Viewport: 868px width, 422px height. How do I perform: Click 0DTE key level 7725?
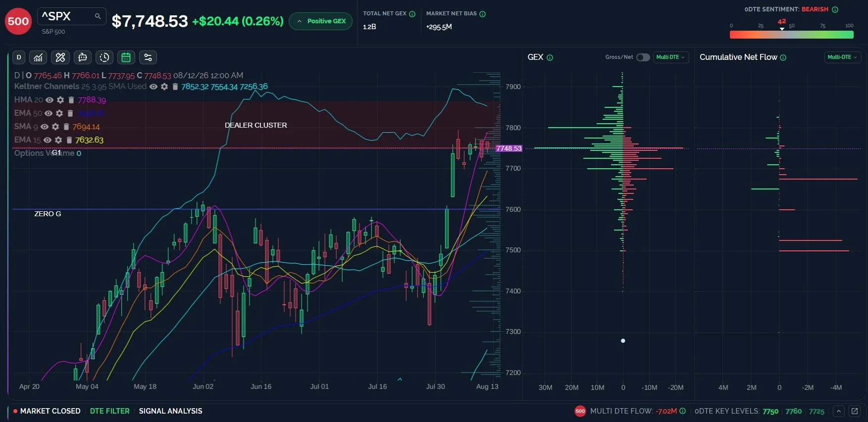click(817, 411)
